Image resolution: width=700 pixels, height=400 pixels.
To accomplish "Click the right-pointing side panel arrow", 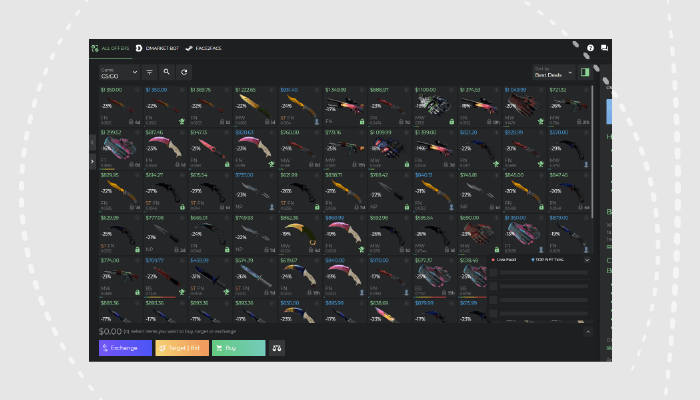I will (x=92, y=161).
